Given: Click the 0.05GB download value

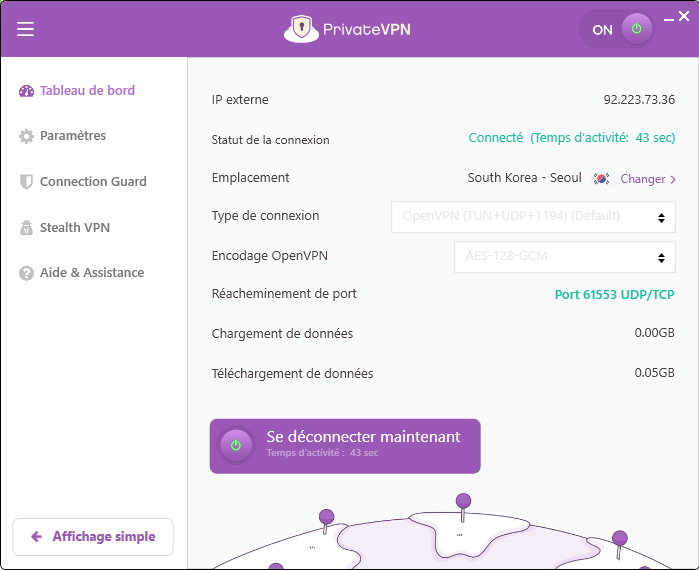Looking at the screenshot, I should [x=654, y=373].
